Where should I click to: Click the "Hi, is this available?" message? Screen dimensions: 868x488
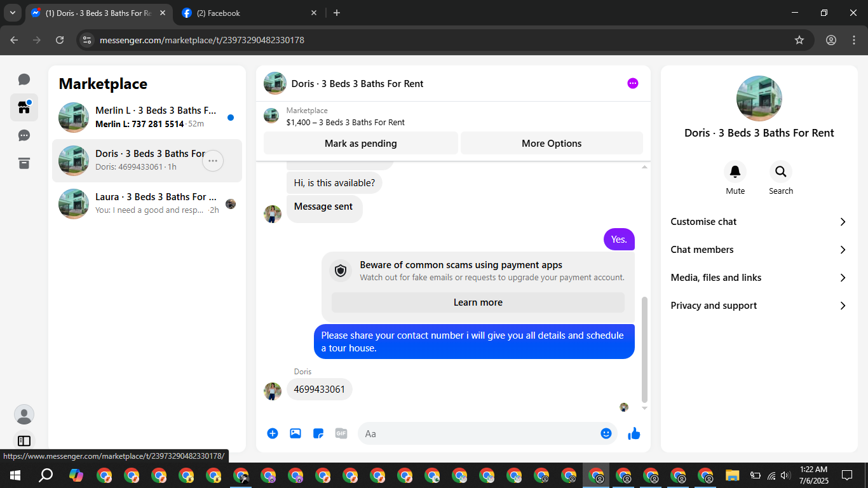(x=334, y=183)
